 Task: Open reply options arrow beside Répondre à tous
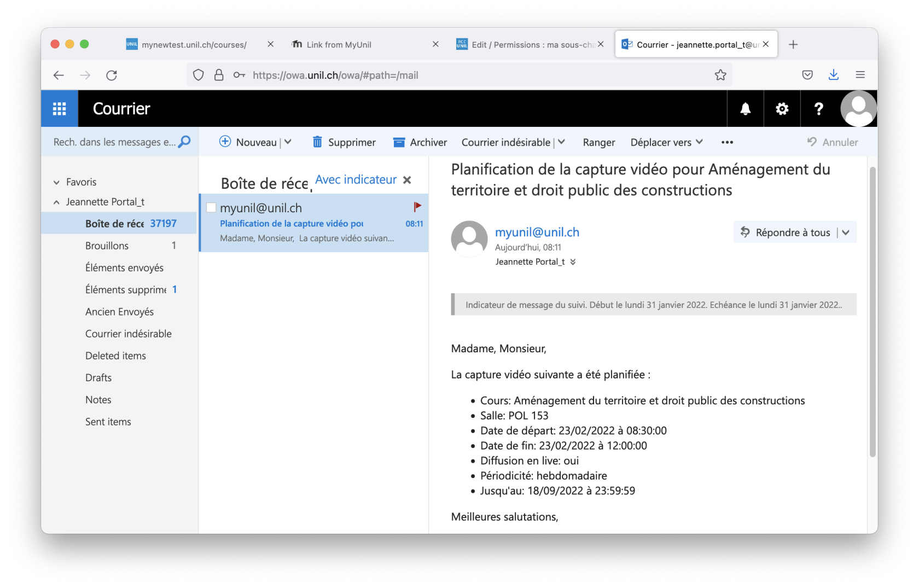846,232
